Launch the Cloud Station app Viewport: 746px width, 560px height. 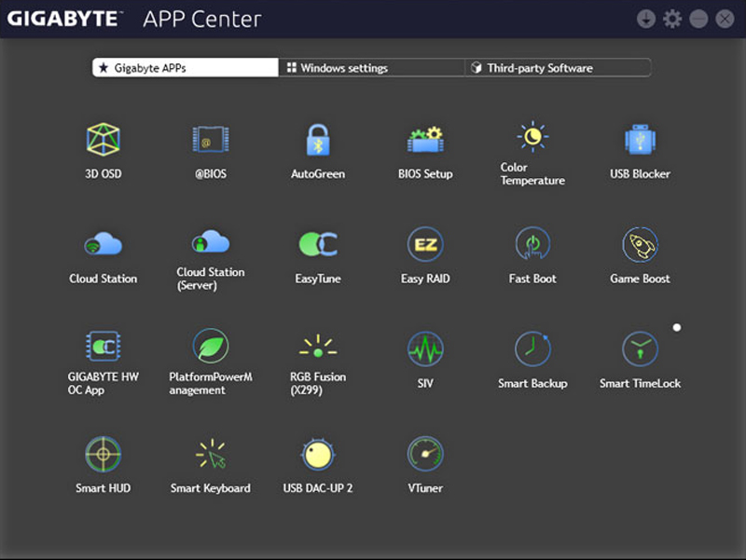[x=104, y=244]
